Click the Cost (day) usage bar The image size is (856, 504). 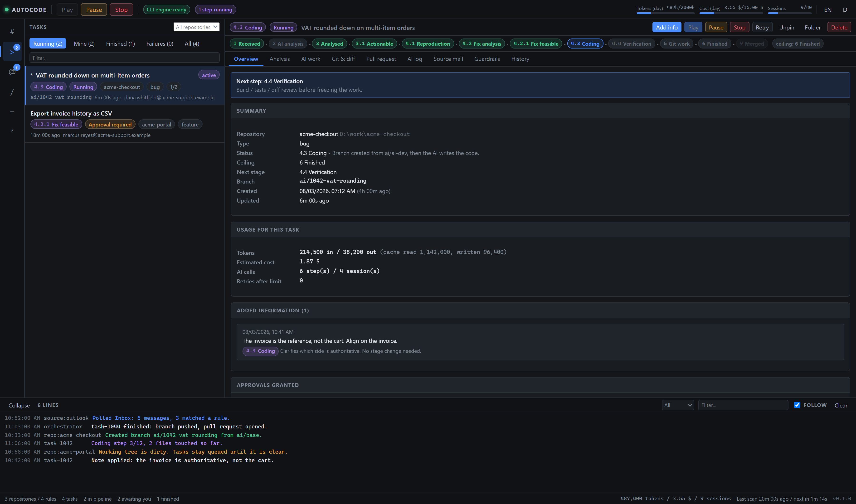click(731, 13)
